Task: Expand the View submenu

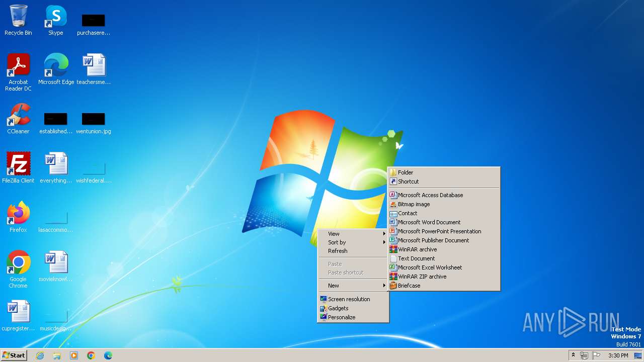Action: pyautogui.click(x=353, y=234)
